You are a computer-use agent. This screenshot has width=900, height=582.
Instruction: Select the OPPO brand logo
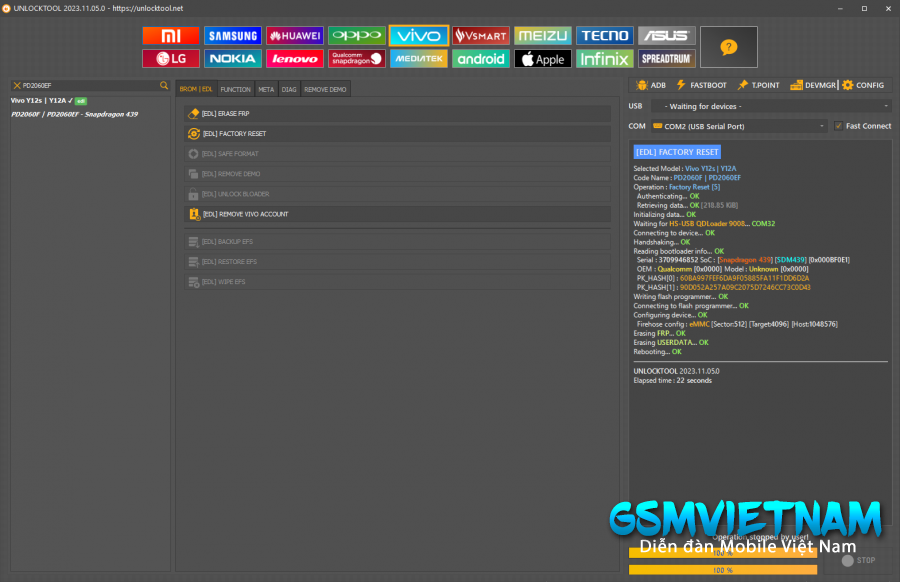point(356,36)
